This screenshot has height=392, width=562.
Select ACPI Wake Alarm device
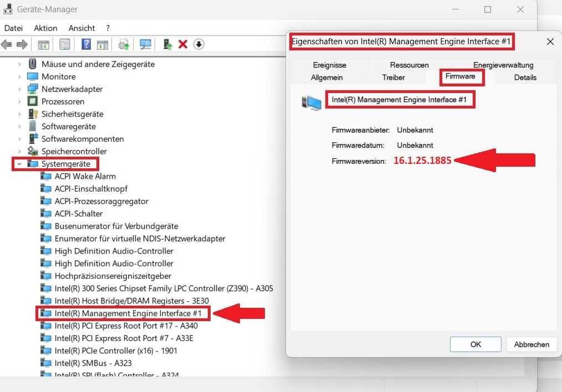[x=85, y=176]
